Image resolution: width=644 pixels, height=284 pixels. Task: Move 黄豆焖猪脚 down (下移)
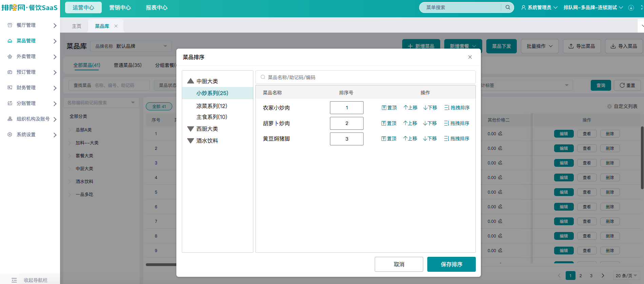click(x=430, y=139)
